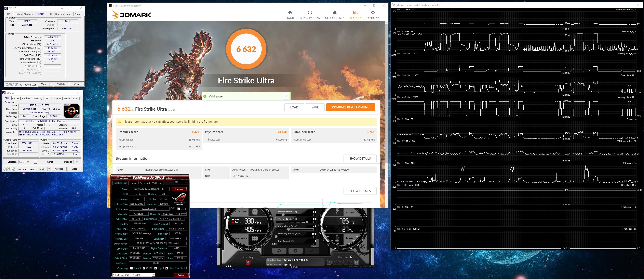Toggle the UEFI checkbox in GPU-Z
The height and width of the screenshot is (279, 644).
coord(178,209)
